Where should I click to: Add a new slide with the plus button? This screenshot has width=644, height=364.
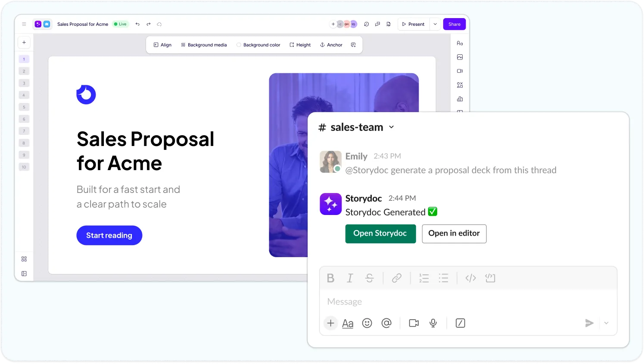(x=24, y=42)
